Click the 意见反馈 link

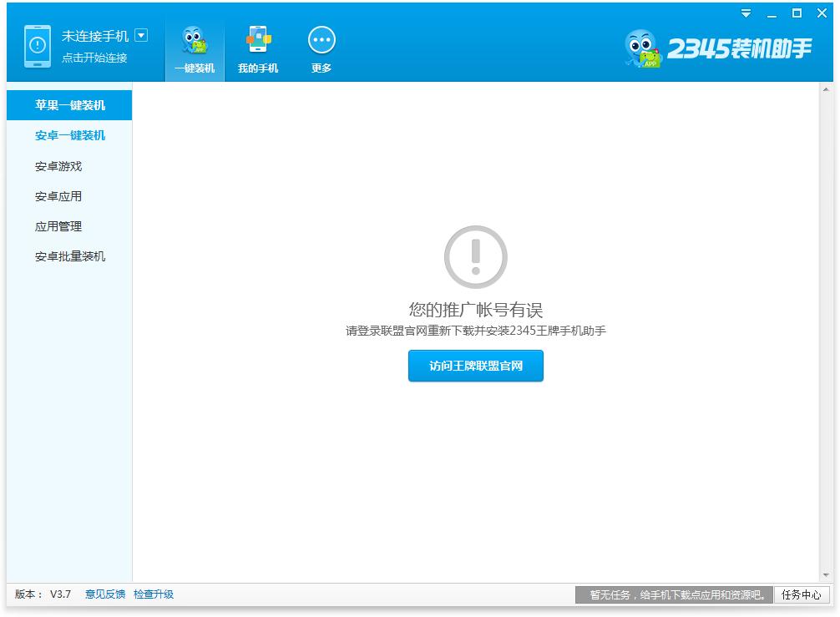pyautogui.click(x=105, y=594)
